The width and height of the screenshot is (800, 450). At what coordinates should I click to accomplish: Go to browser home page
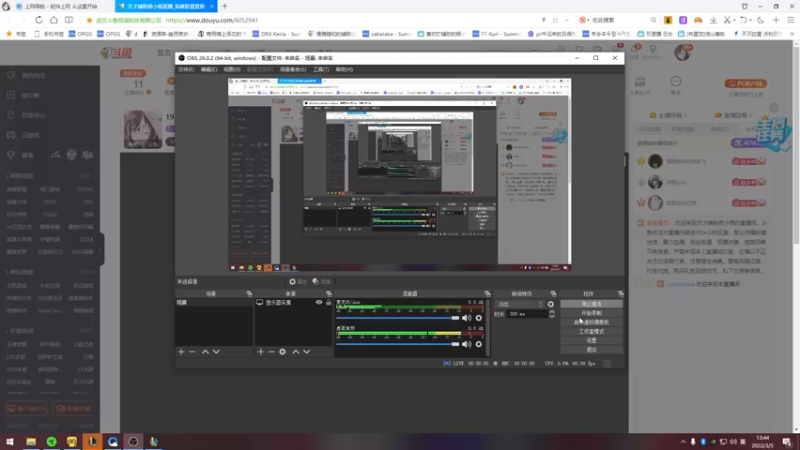click(x=54, y=20)
